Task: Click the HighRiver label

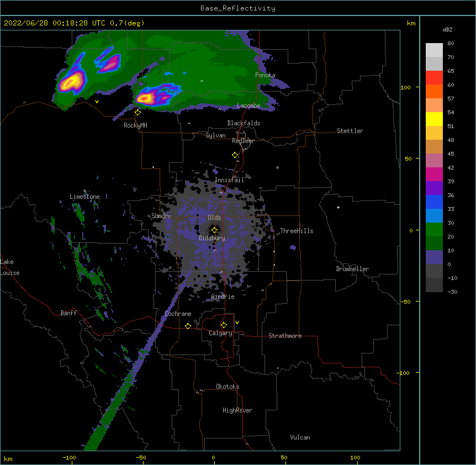Action: [x=237, y=410]
